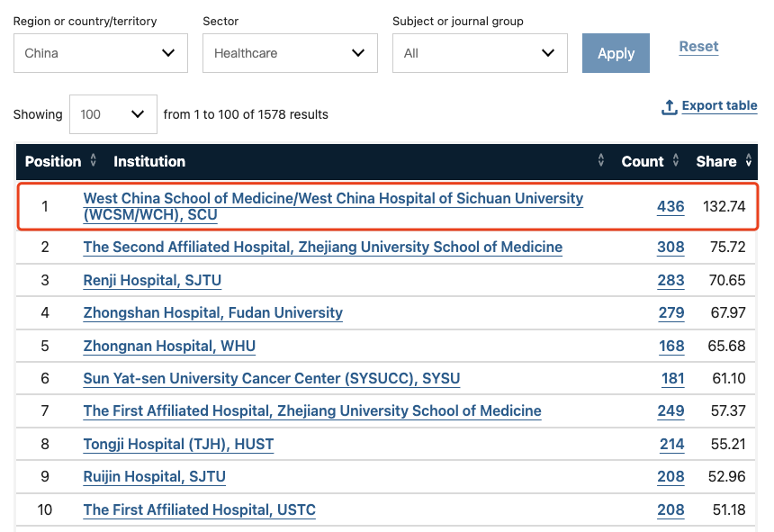The width and height of the screenshot is (774, 532).
Task: Select the share value 75.72
Action: [x=727, y=247]
